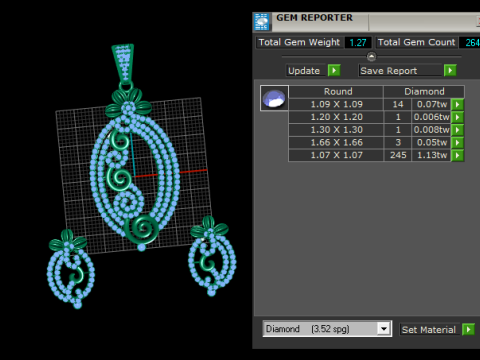The width and height of the screenshot is (480, 360).
Task: Select the 1.07 X 1.07 size cell
Action: pos(336,155)
